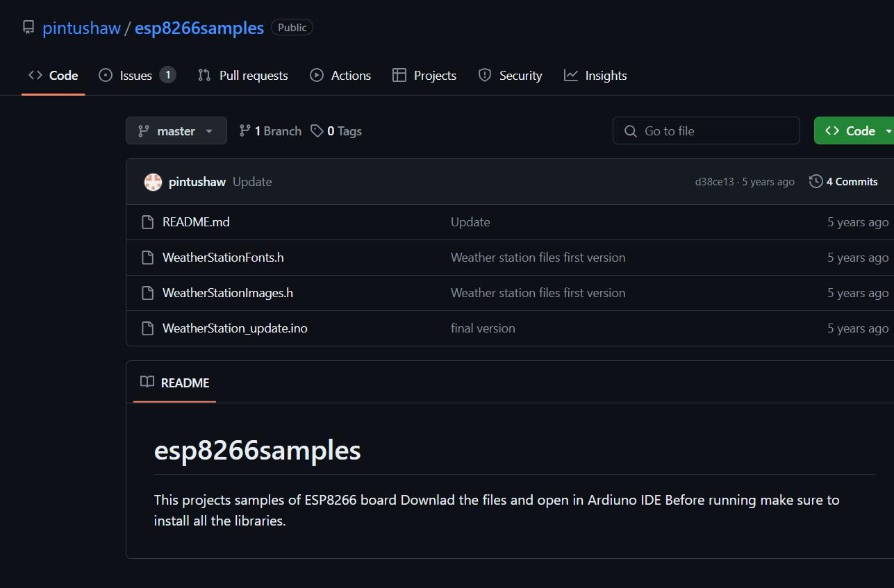The width and height of the screenshot is (894, 588).
Task: Click the Pull requests merge icon
Action: click(204, 75)
